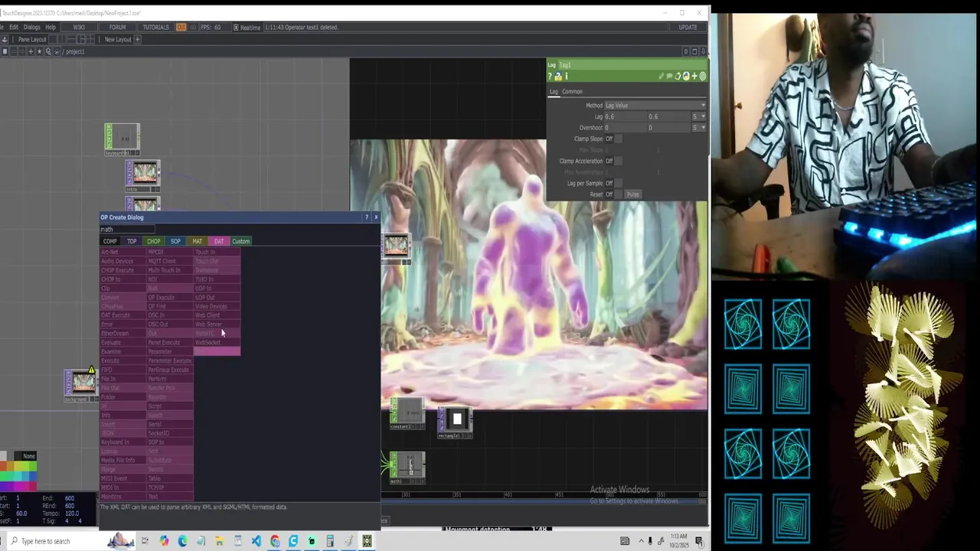Open VS Code from Windows taskbar
This screenshot has width=980, height=551.
256,541
